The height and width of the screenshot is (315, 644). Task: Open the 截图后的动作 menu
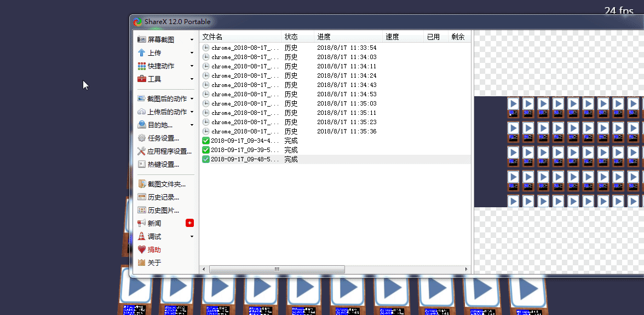(165, 99)
